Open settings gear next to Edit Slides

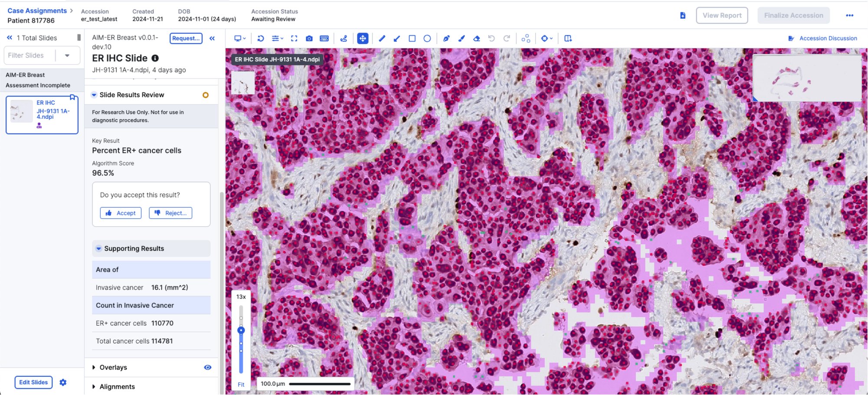63,382
